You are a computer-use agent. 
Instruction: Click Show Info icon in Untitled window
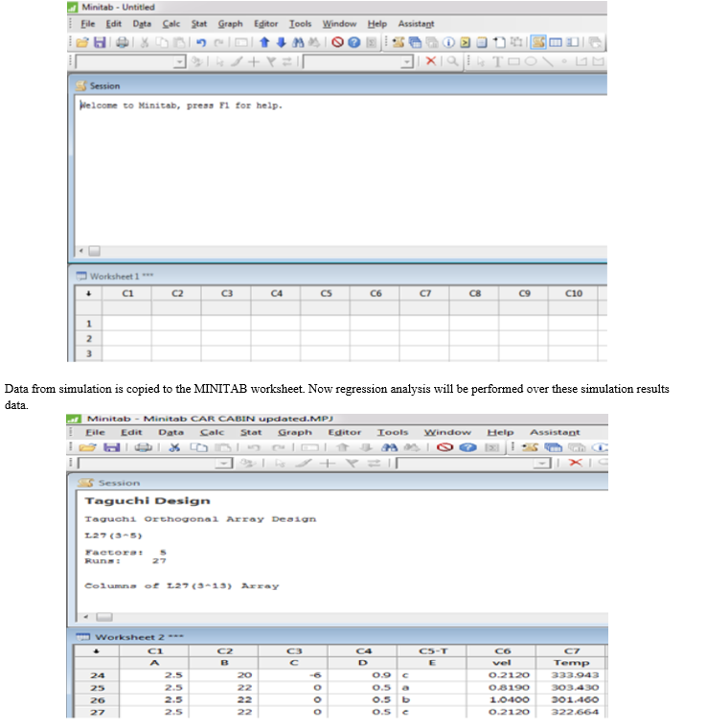pyautogui.click(x=448, y=43)
